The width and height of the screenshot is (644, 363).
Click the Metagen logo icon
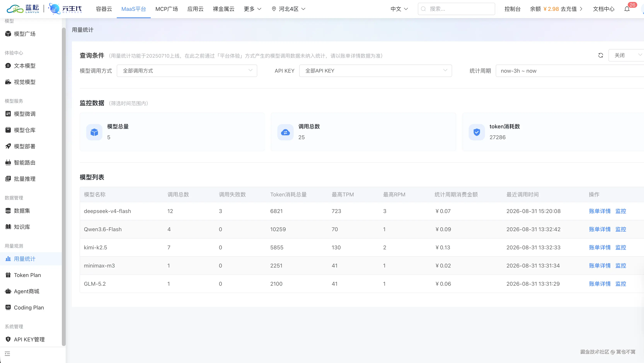tap(54, 9)
